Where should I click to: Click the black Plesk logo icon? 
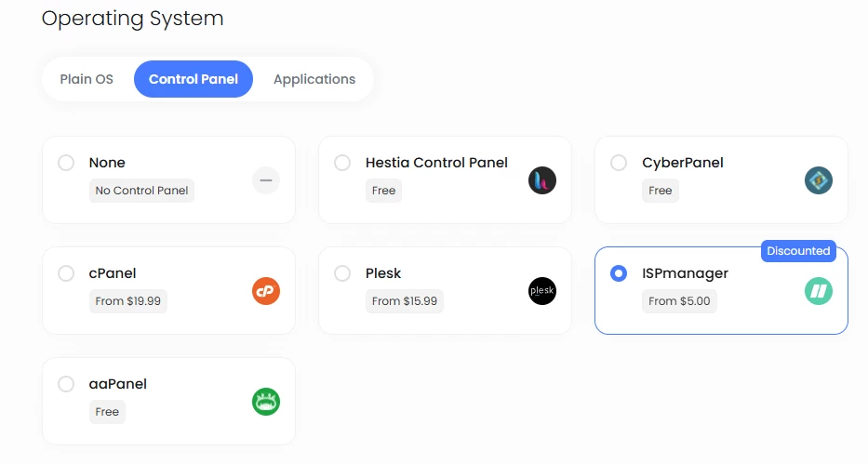(542, 291)
